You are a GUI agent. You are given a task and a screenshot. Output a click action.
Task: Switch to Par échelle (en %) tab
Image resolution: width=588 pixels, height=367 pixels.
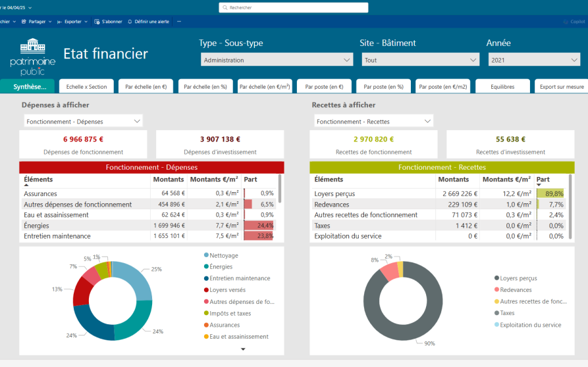205,87
